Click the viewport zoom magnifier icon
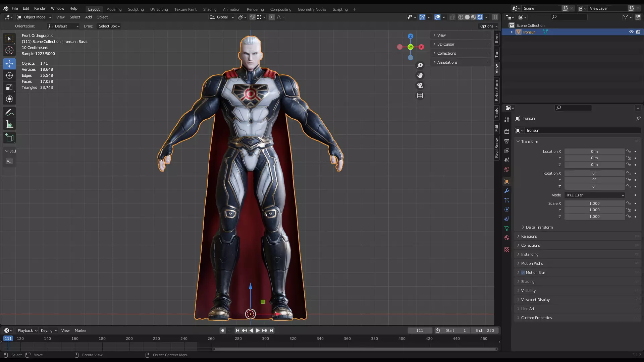This screenshot has width=644, height=362. (x=420, y=65)
